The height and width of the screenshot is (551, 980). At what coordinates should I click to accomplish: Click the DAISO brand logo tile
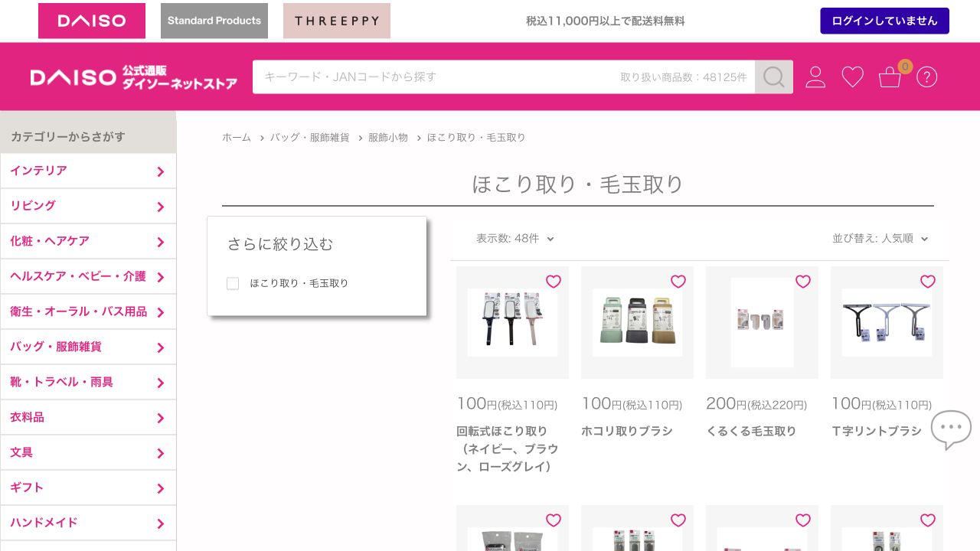[x=92, y=21]
